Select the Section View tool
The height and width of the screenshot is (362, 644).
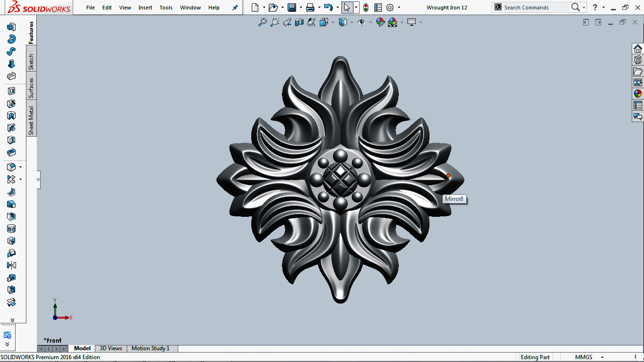[299, 22]
